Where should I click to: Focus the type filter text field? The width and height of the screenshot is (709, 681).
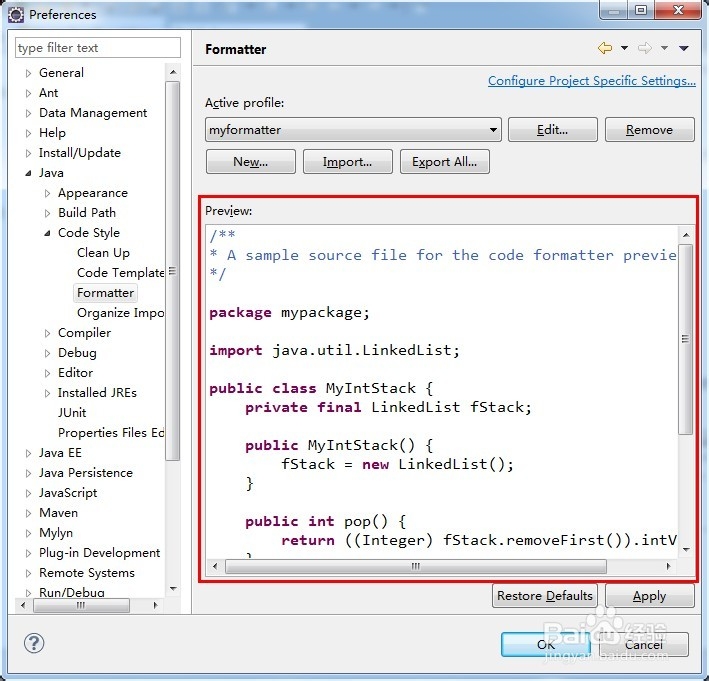click(x=98, y=47)
